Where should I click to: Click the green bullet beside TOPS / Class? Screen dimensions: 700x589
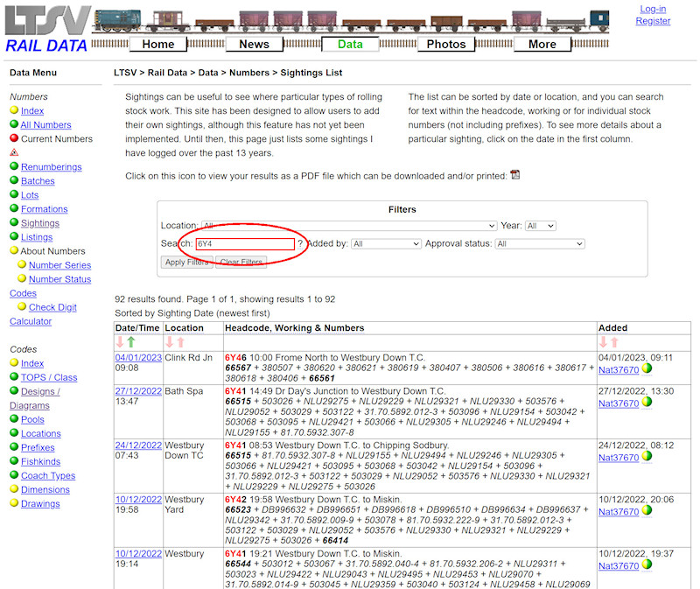(x=13, y=377)
